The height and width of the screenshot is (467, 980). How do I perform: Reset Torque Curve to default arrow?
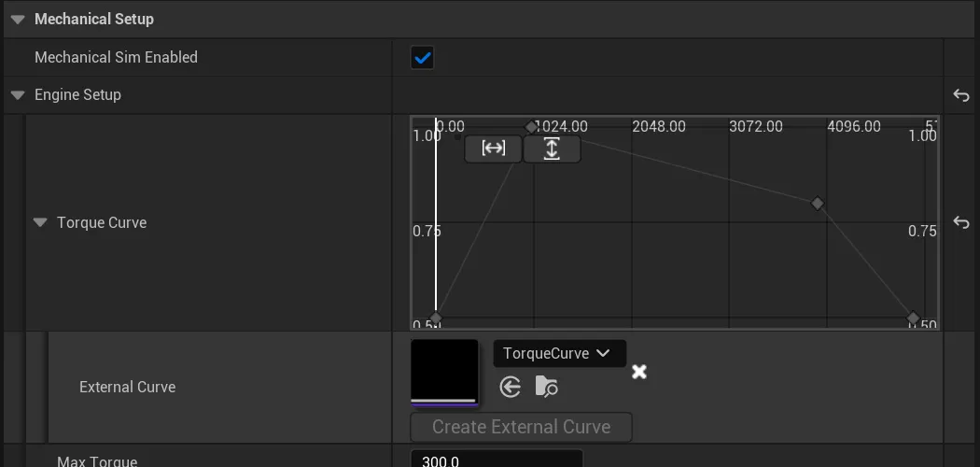click(961, 222)
